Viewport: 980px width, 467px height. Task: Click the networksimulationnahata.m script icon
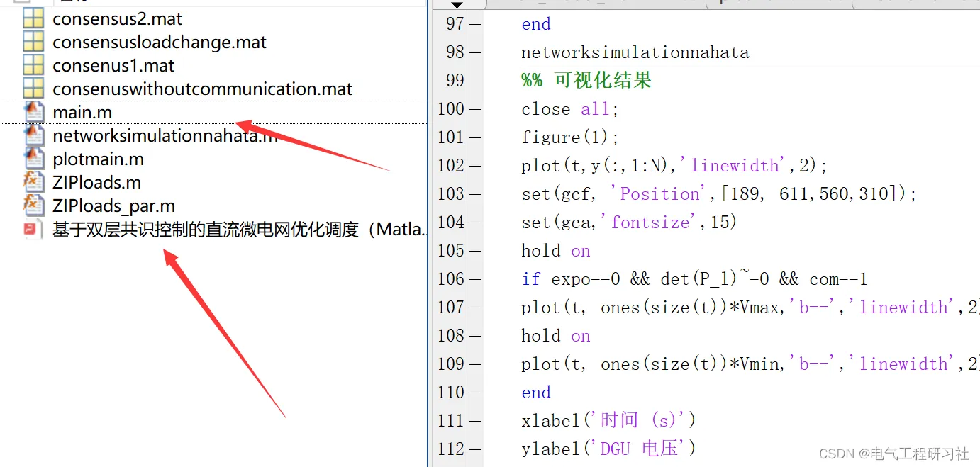tap(33, 135)
